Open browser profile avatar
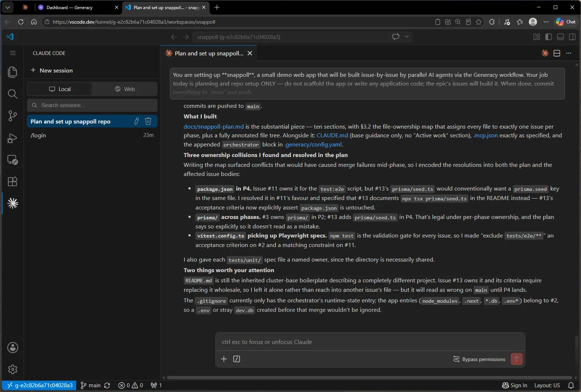 533,22
